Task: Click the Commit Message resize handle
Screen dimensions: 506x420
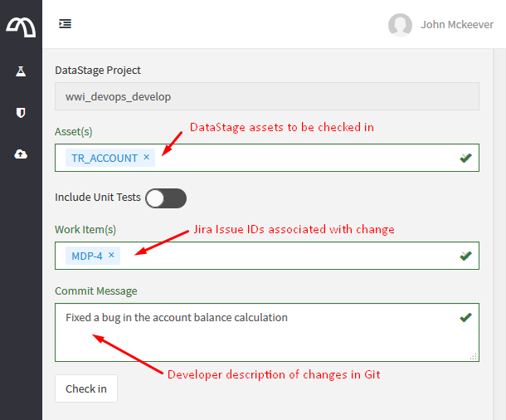Action: [x=474, y=356]
